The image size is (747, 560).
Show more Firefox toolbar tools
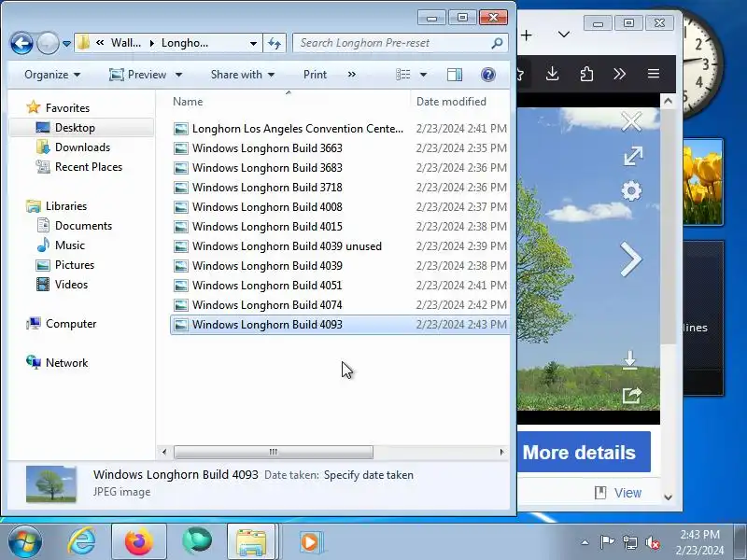[x=619, y=74]
